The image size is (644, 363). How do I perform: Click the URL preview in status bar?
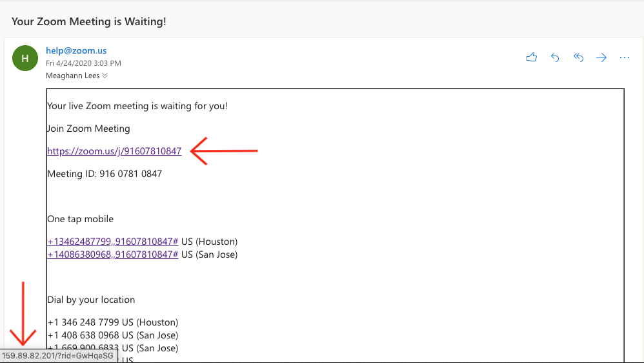(57, 356)
